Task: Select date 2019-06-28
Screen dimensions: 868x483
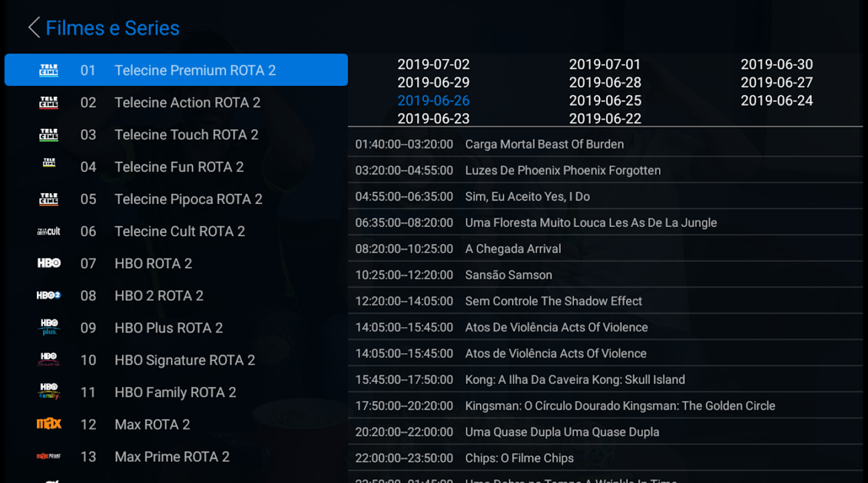Action: pos(605,82)
